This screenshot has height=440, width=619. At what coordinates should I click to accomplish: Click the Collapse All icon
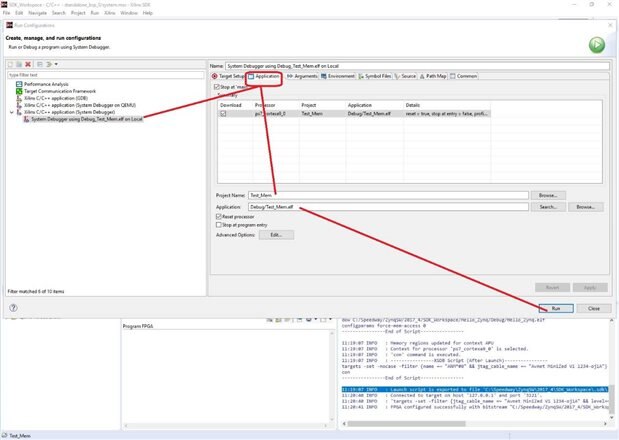[38, 64]
